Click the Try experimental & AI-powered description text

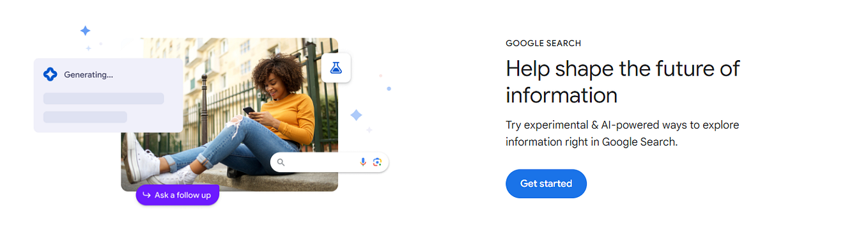pyautogui.click(x=622, y=134)
